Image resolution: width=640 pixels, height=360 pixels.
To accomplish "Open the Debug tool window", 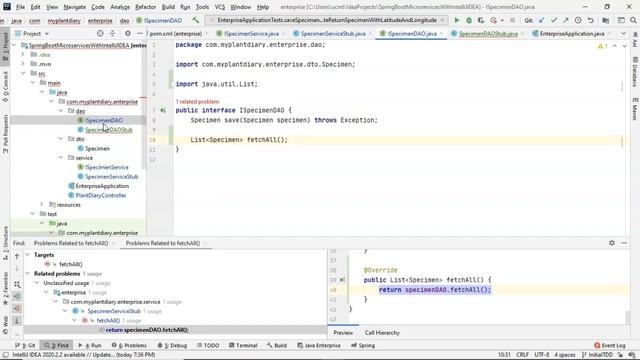I will (x=172, y=345).
